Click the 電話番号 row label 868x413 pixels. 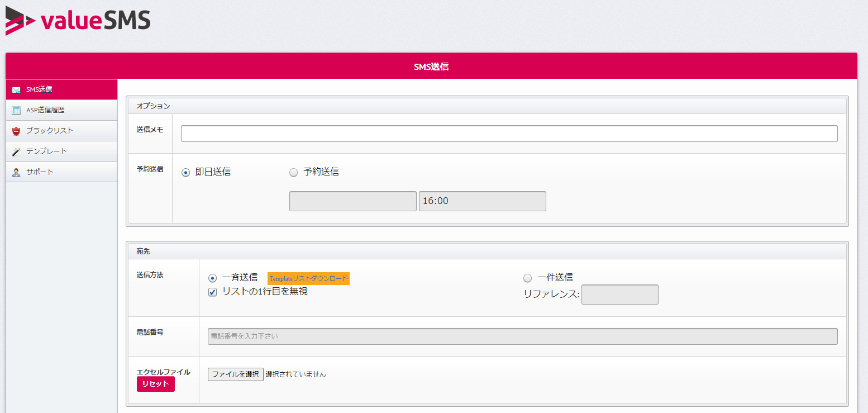[x=150, y=332]
